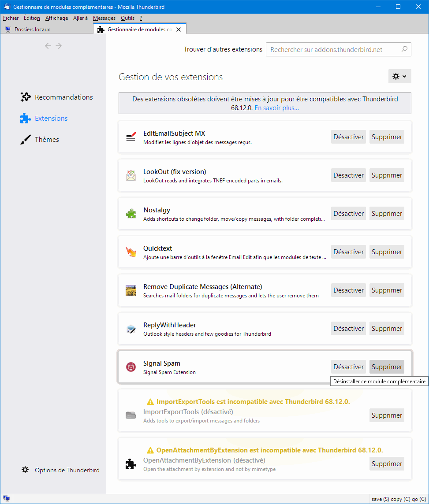This screenshot has width=429, height=504.
Task: Switch to the Dossiers locaux tab
Action: (47, 29)
